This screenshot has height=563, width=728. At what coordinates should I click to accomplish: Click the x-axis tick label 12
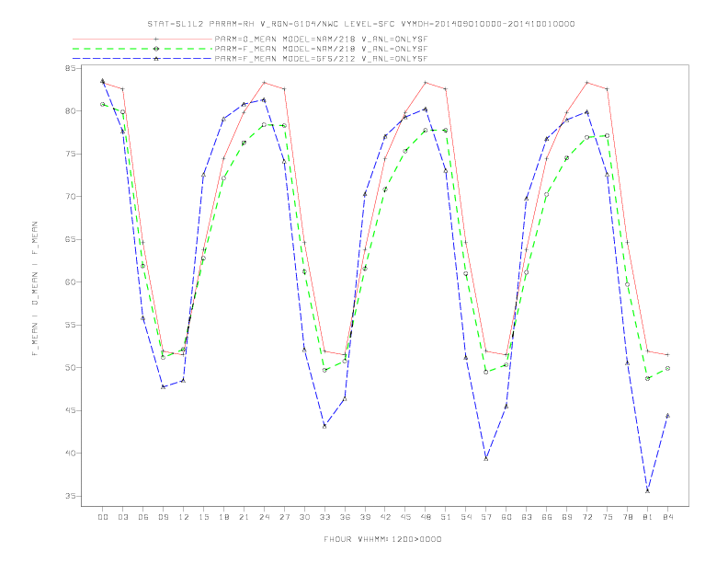tap(184, 517)
